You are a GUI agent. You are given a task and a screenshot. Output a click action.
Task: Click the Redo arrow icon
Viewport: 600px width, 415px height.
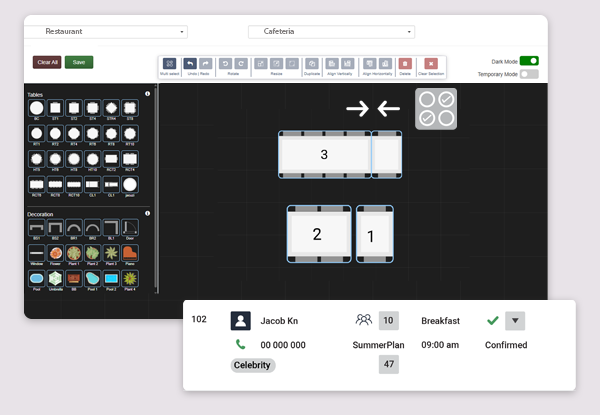[x=206, y=63]
